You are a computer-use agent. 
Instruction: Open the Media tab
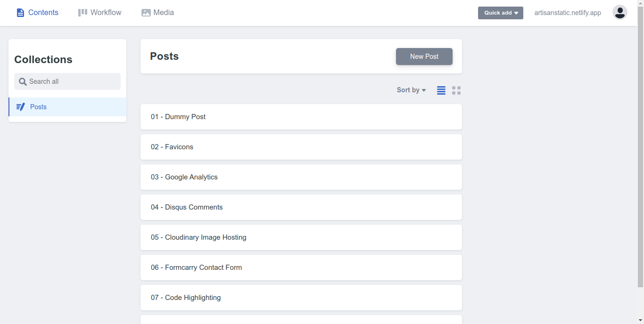pyautogui.click(x=157, y=13)
